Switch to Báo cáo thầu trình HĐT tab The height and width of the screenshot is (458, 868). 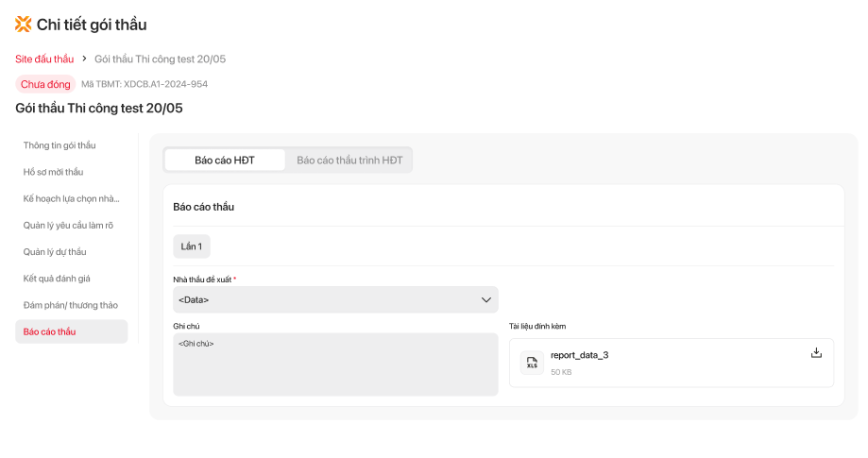tap(349, 160)
